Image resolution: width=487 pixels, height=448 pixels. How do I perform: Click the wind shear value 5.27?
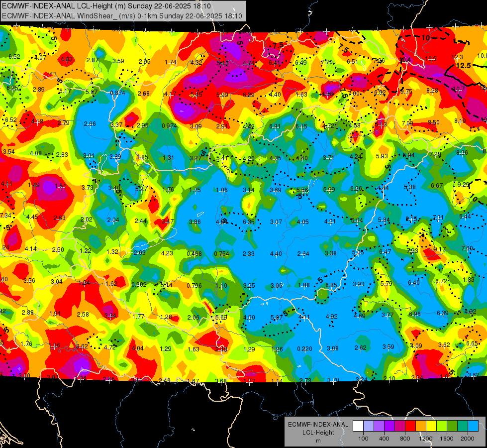tap(141, 189)
